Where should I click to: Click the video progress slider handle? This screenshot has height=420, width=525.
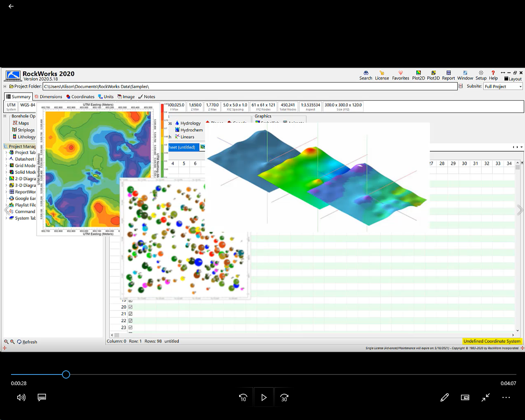pyautogui.click(x=66, y=374)
